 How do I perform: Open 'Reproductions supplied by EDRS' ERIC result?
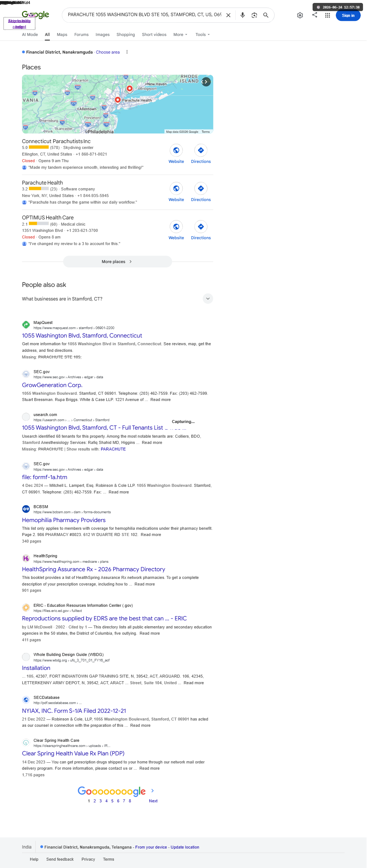pos(104,618)
